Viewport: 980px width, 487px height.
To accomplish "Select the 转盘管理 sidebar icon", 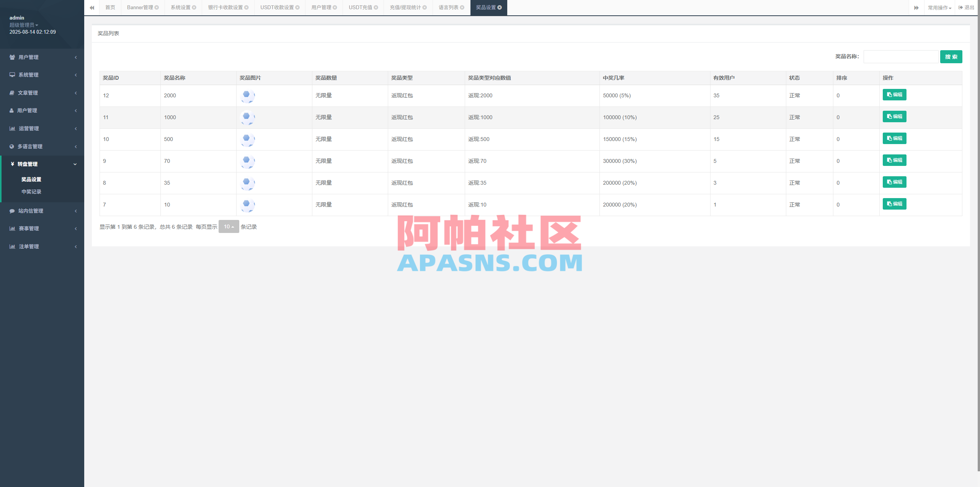I will pos(13,164).
